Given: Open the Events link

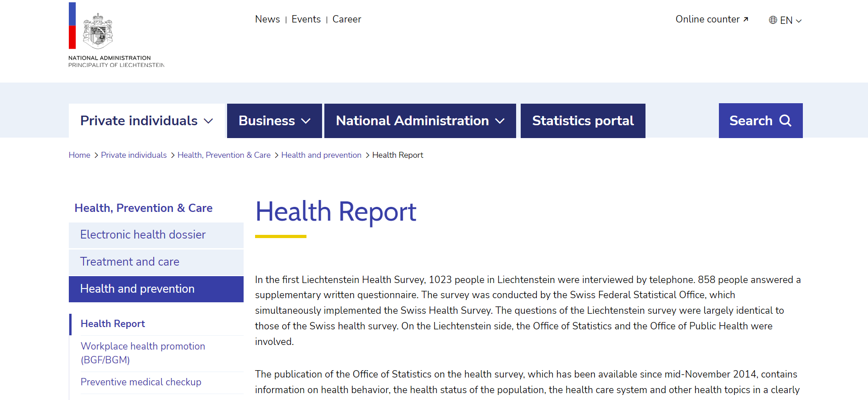Looking at the screenshot, I should click(306, 19).
